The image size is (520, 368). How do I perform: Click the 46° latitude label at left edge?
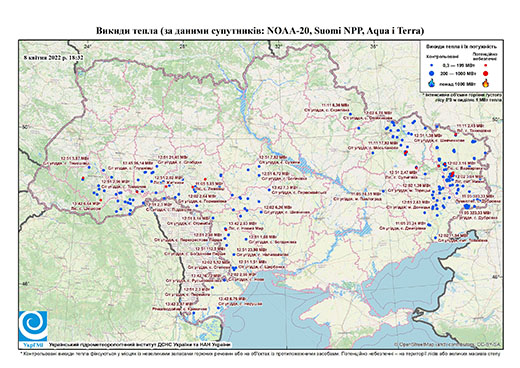[x=25, y=284]
